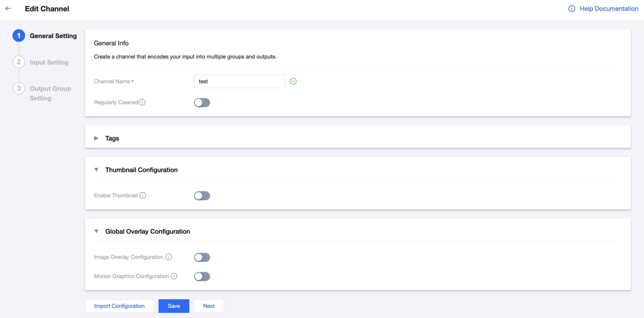Click the Import Configuration button
Image resolution: width=644 pixels, height=318 pixels.
pyautogui.click(x=119, y=306)
